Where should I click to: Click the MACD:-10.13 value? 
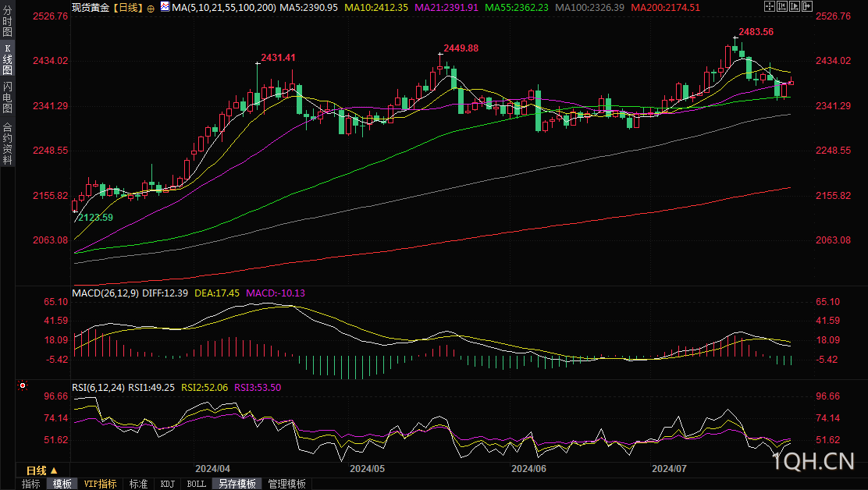click(276, 293)
